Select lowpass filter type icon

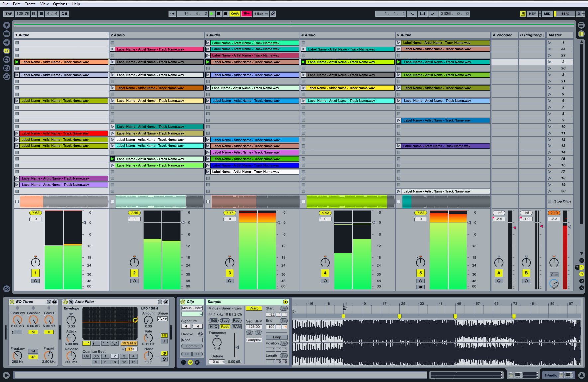click(86, 343)
